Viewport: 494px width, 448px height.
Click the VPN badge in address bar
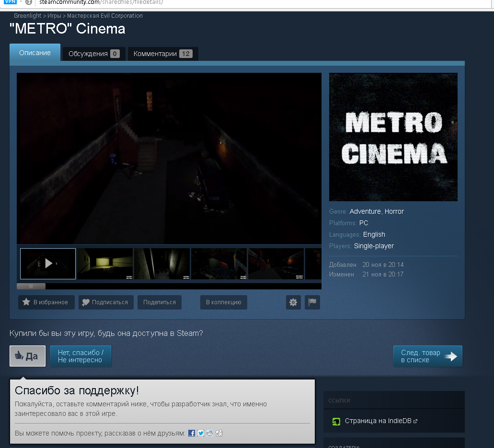click(x=11, y=2)
